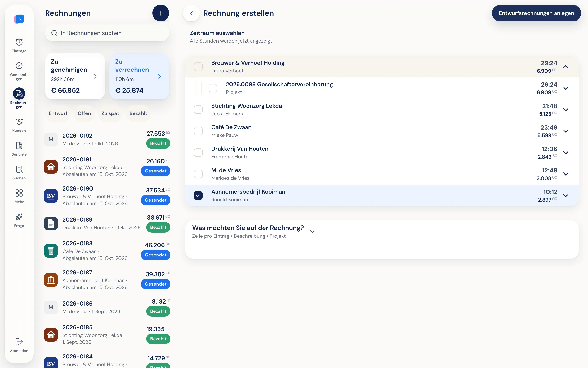Open the Zu verrechnen card
The width and height of the screenshot is (588, 368).
139,76
